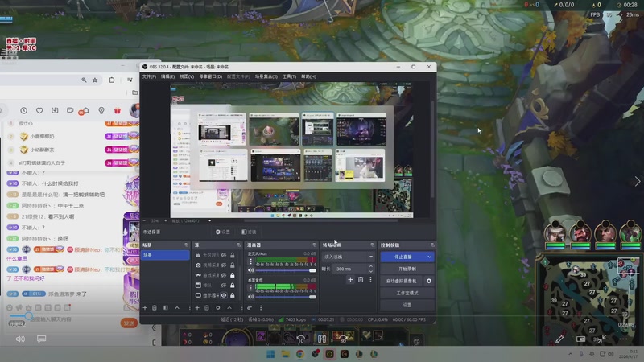Image resolution: width=644 pixels, height=362 pixels.
Task: Click the 设置 properties button above the docks
Action: coord(223,232)
